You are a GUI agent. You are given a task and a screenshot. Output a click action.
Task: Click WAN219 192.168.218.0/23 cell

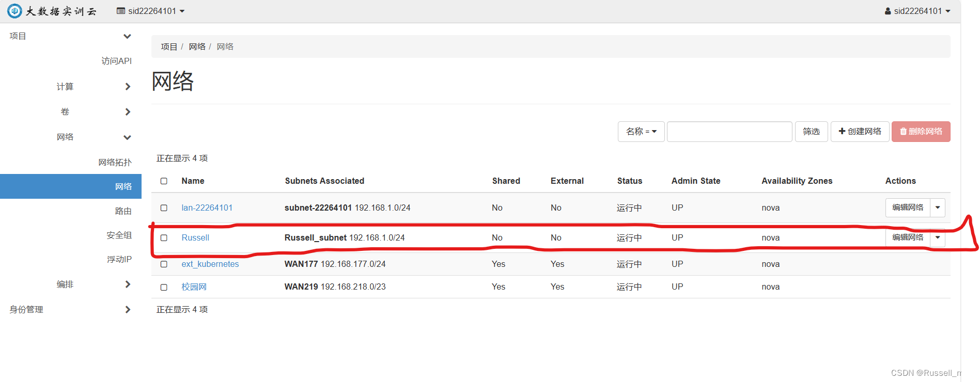click(x=335, y=286)
